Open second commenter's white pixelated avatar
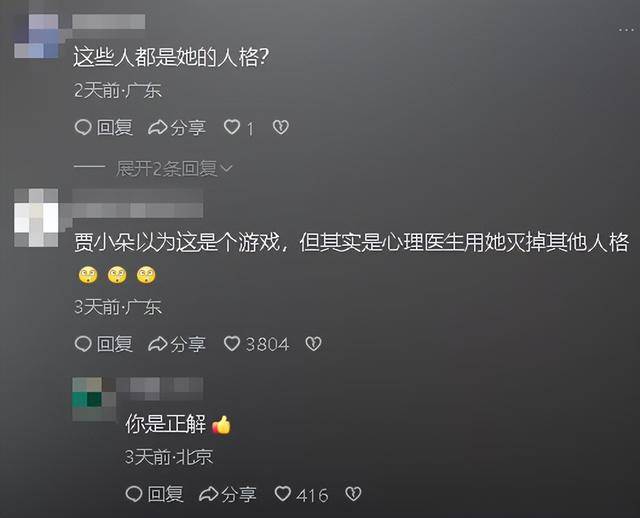The height and width of the screenshot is (518, 640). click(36, 218)
